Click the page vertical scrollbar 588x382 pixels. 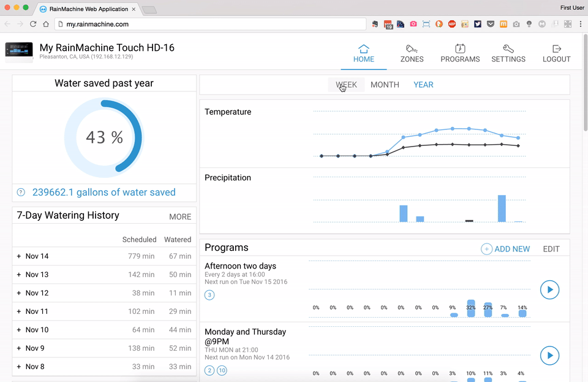point(586,83)
